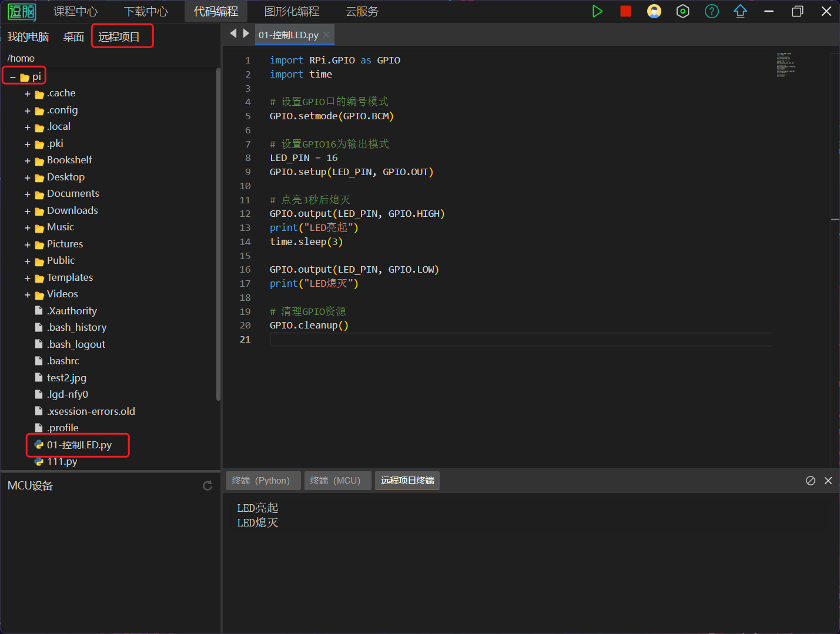Click code line time.sleep(3)

pyautogui.click(x=306, y=241)
